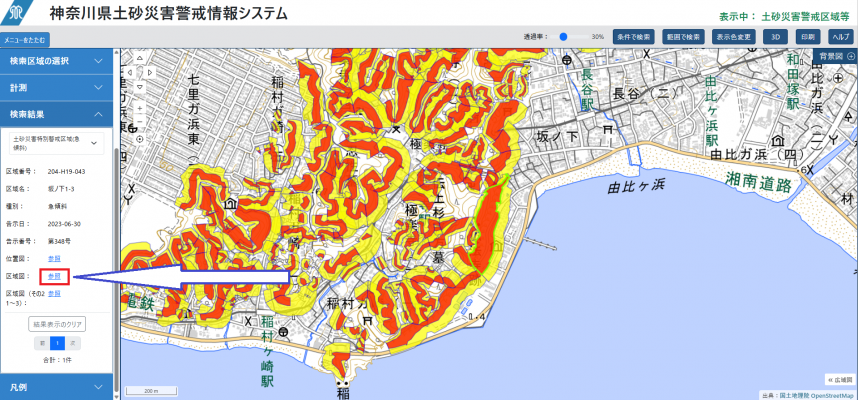This screenshot has height=400, width=858.
Task: Click the 印刷 print button
Action: click(807, 36)
